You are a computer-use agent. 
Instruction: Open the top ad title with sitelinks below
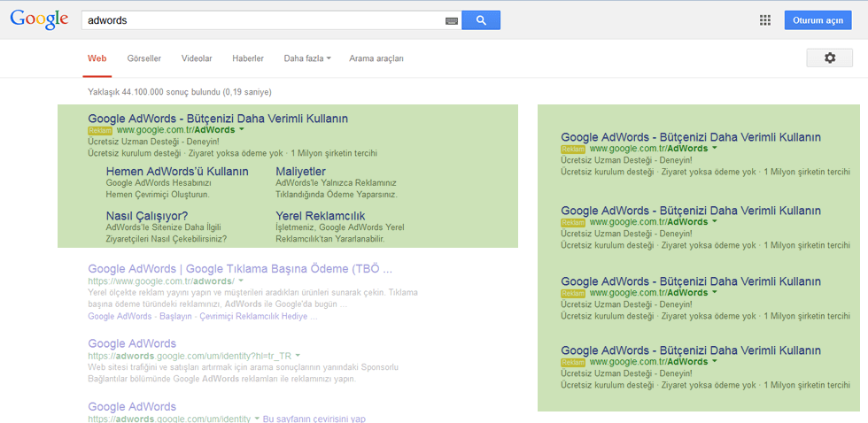click(x=218, y=119)
